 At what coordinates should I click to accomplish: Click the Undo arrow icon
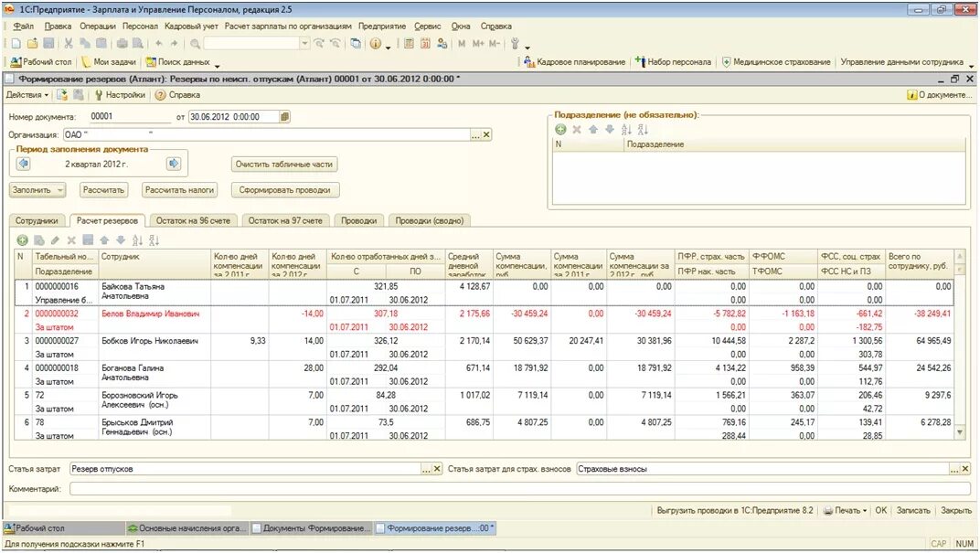pyautogui.click(x=159, y=44)
